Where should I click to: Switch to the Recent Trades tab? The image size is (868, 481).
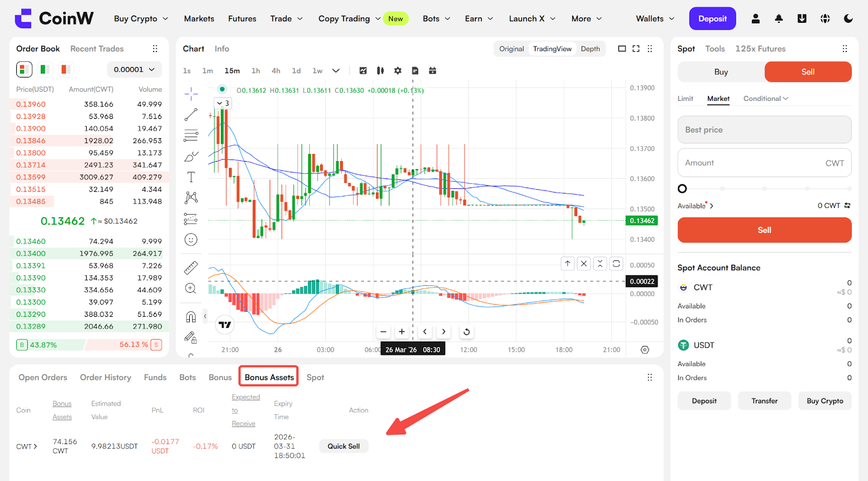tap(97, 49)
